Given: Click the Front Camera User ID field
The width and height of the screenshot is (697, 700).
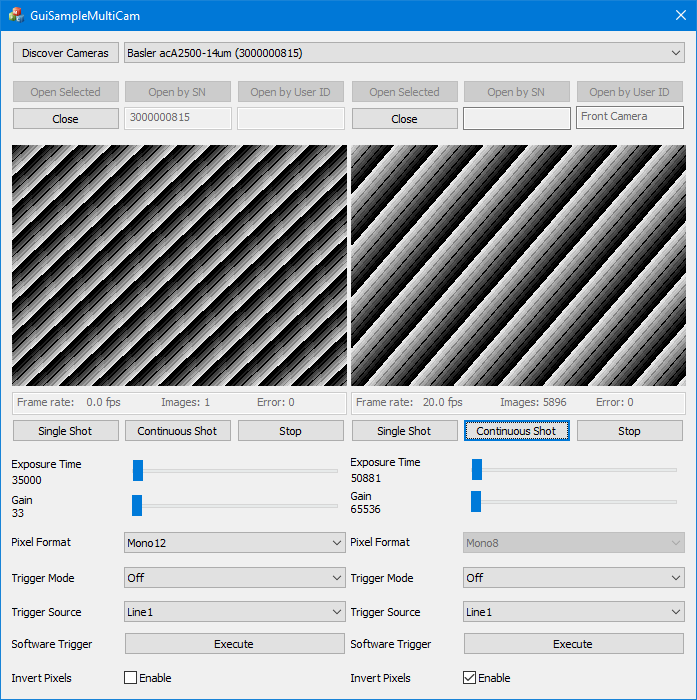Looking at the screenshot, I should click(x=630, y=117).
